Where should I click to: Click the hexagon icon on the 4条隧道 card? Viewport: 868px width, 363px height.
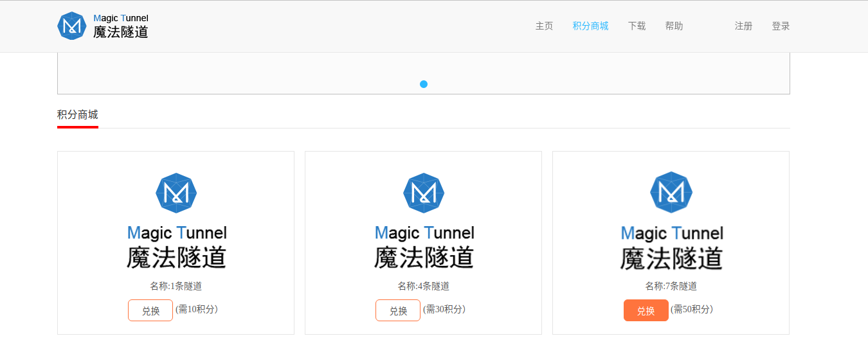[424, 193]
